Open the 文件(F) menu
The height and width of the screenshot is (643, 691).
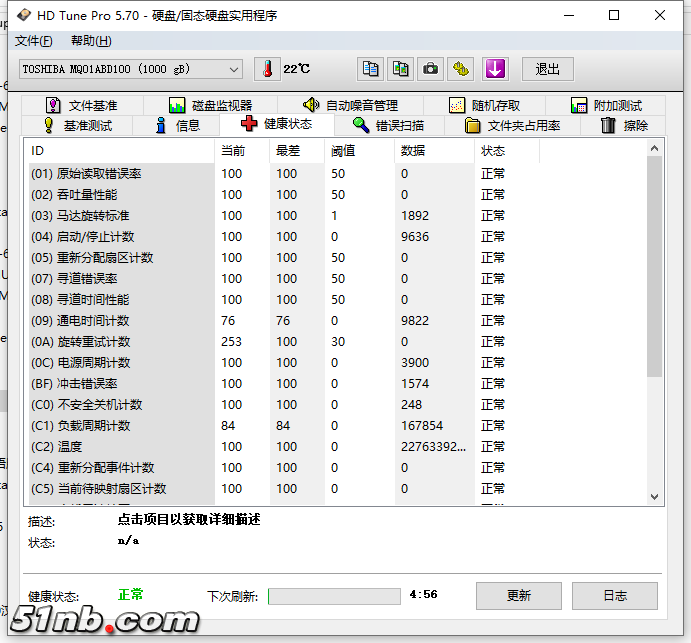point(34,41)
